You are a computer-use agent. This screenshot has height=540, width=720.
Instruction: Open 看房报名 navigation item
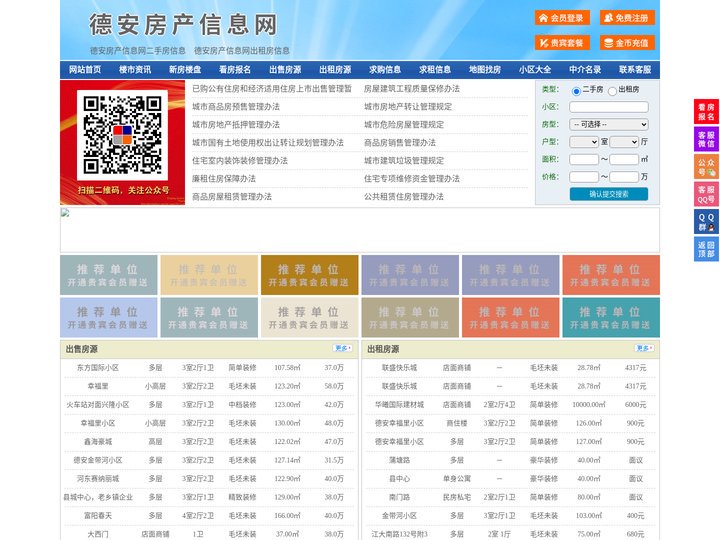click(235, 70)
